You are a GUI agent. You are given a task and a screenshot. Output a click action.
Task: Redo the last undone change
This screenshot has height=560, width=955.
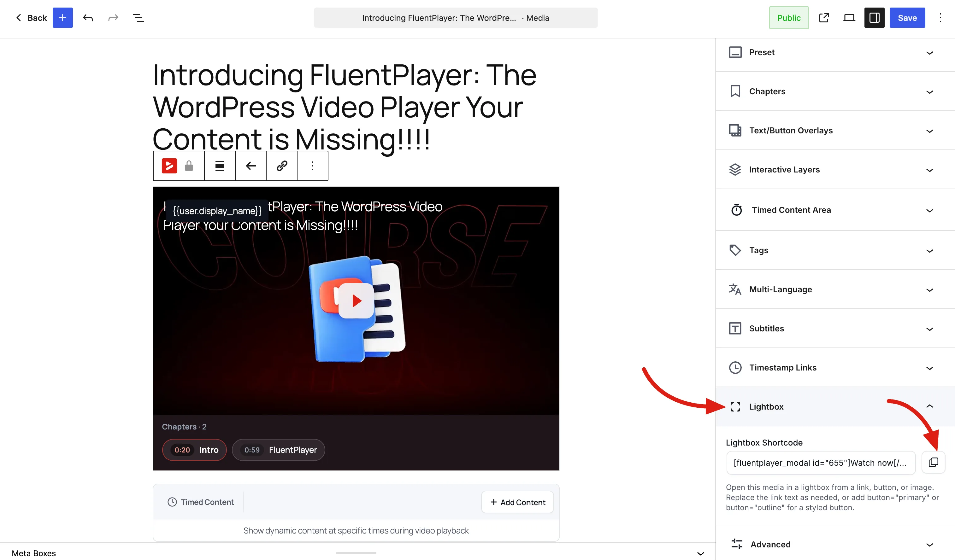(113, 18)
